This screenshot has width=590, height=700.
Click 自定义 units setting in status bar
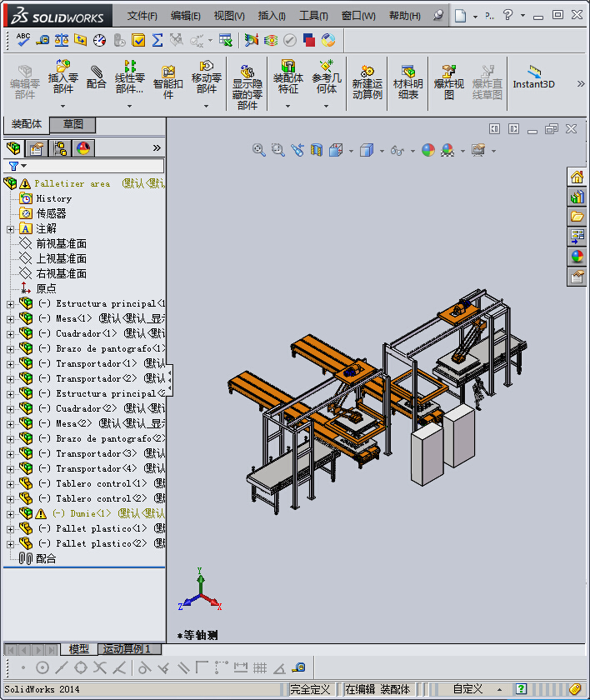point(467,689)
